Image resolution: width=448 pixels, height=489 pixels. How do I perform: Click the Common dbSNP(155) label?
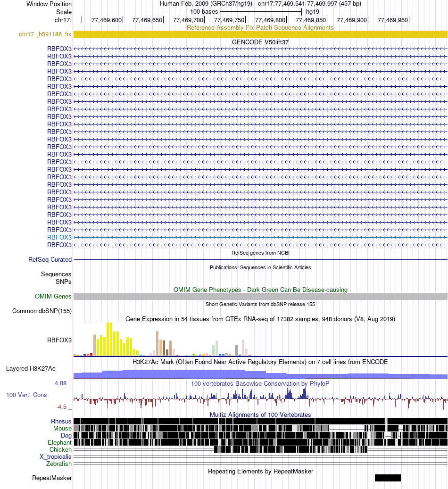click(42, 311)
